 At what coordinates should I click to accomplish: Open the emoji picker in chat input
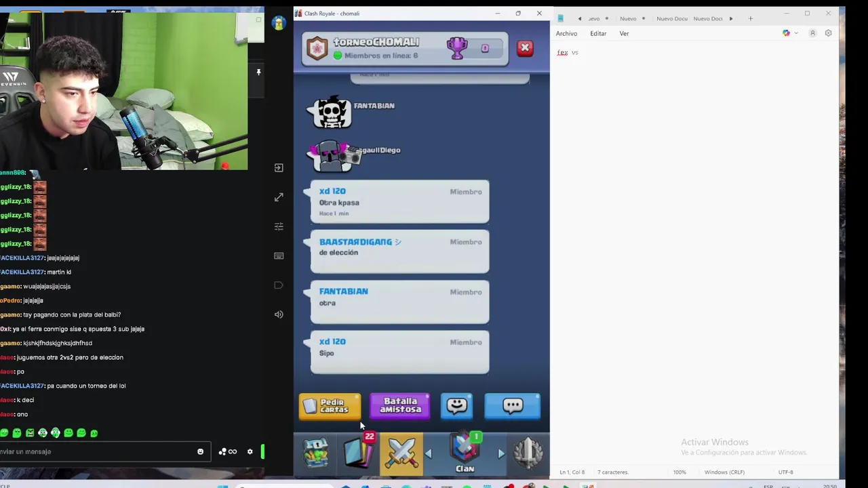pyautogui.click(x=200, y=451)
